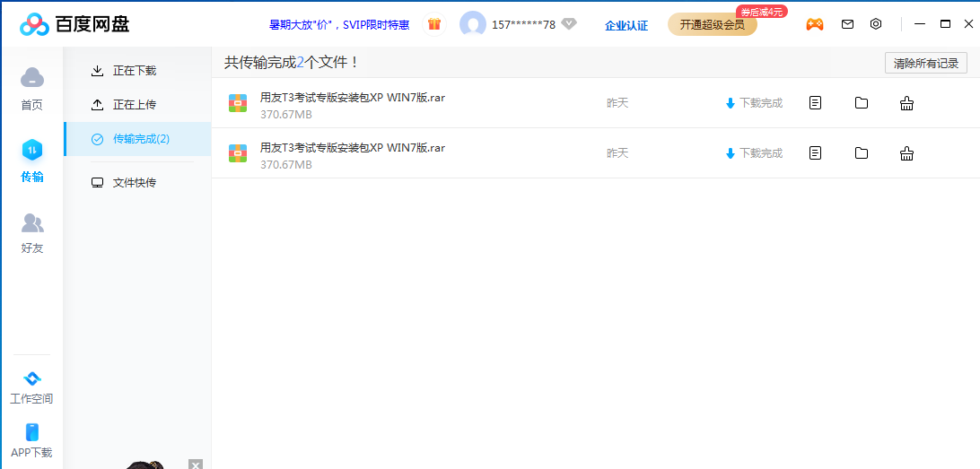Click the grey diamond membership badge
The height and width of the screenshot is (469, 980).
(568, 24)
